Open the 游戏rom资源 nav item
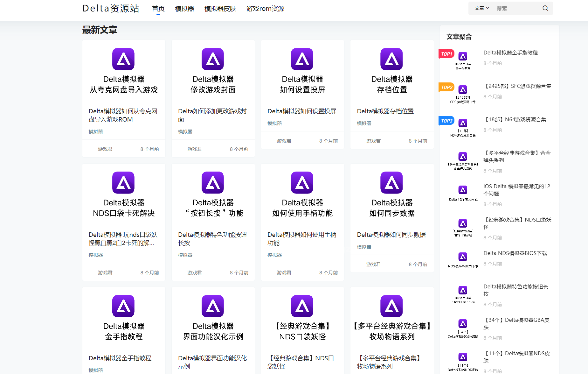Screen dimensions: 588x374 265,9
